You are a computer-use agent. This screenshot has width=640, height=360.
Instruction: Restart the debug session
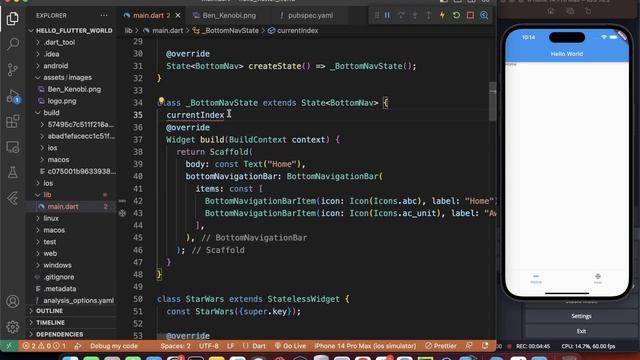[x=456, y=16]
